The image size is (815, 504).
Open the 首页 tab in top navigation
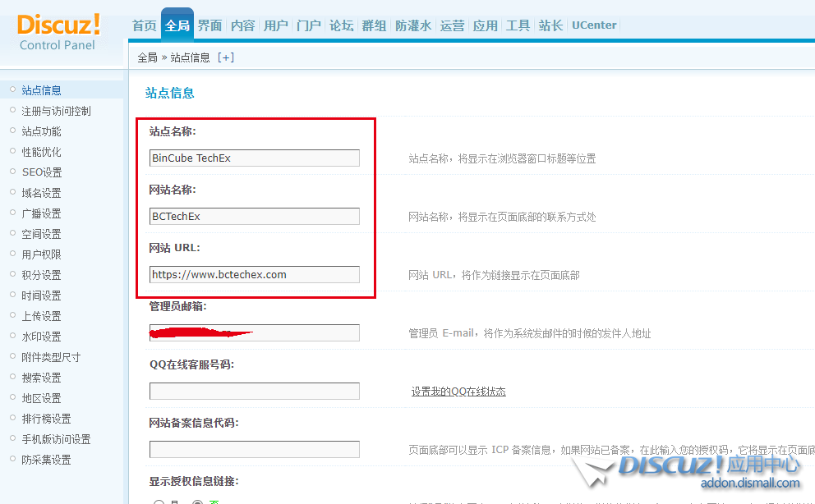coord(145,25)
